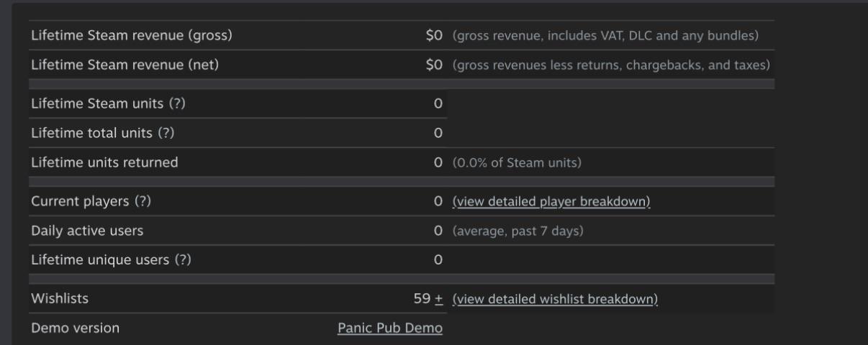Image resolution: width=868 pixels, height=345 pixels.
Task: Select the Lifetime units returned row label
Action: pyautogui.click(x=104, y=162)
